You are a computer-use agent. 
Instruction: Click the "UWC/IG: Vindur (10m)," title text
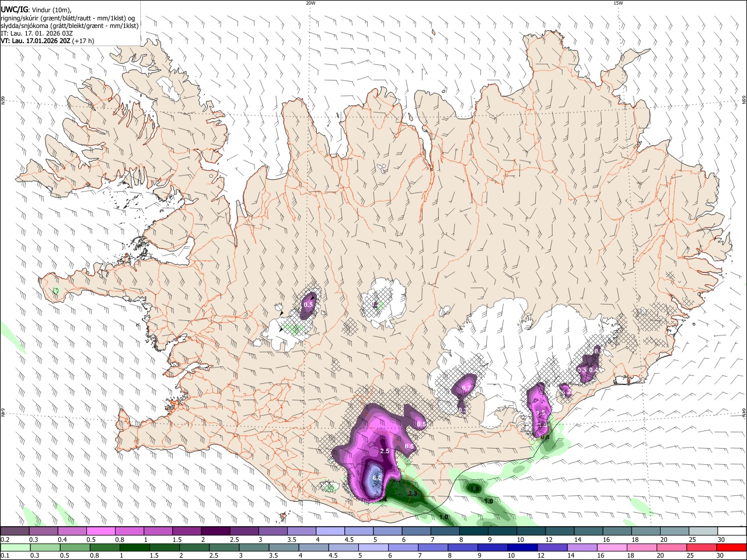click(36, 9)
